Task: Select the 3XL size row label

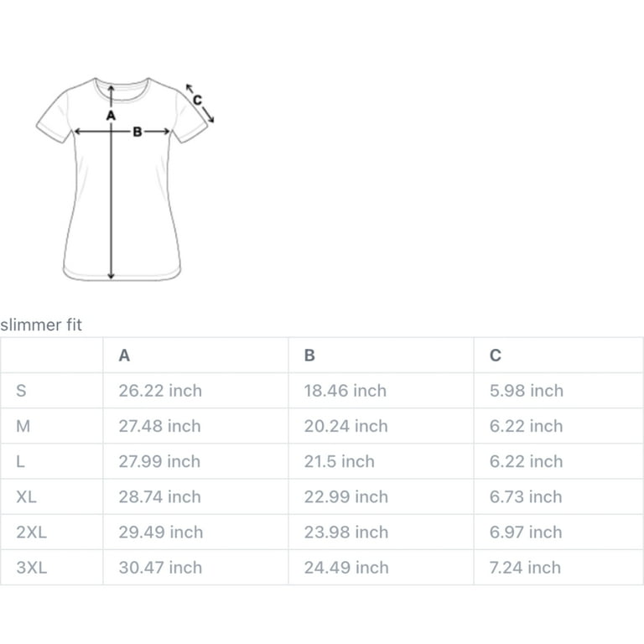Action: pyautogui.click(x=32, y=567)
